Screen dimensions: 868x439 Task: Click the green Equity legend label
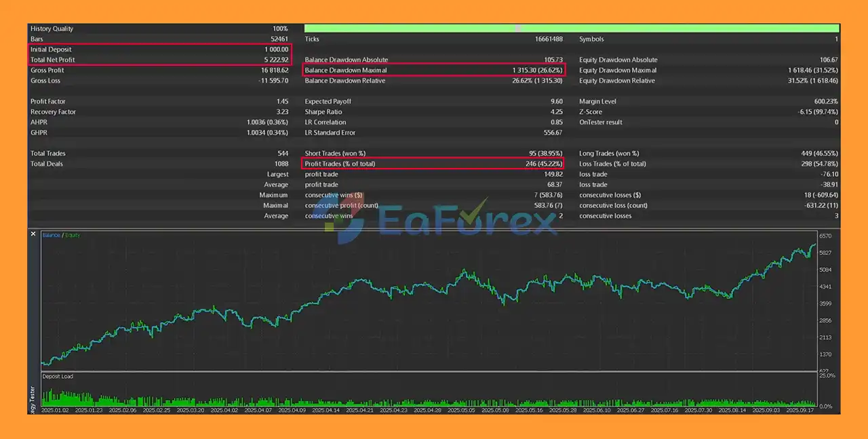(x=73, y=235)
